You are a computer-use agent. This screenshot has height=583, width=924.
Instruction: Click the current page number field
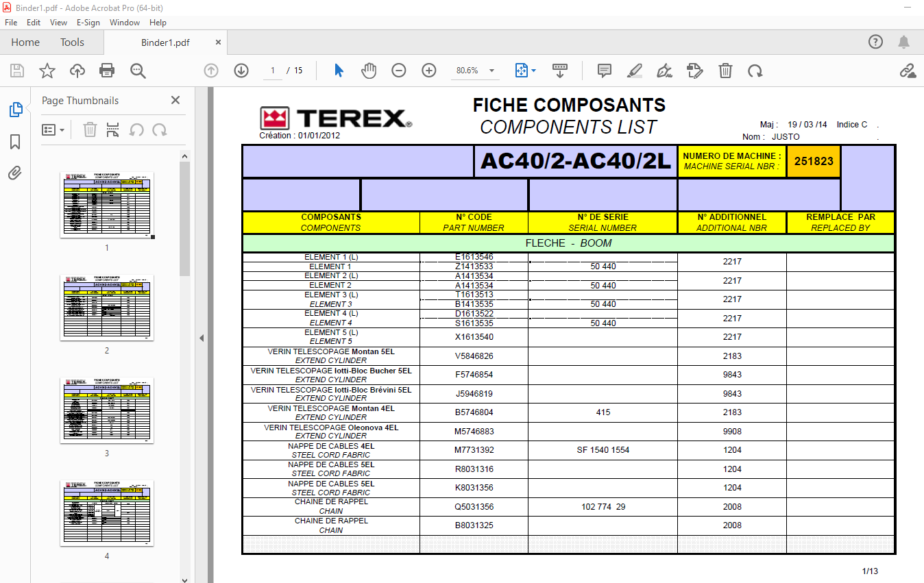tap(273, 71)
